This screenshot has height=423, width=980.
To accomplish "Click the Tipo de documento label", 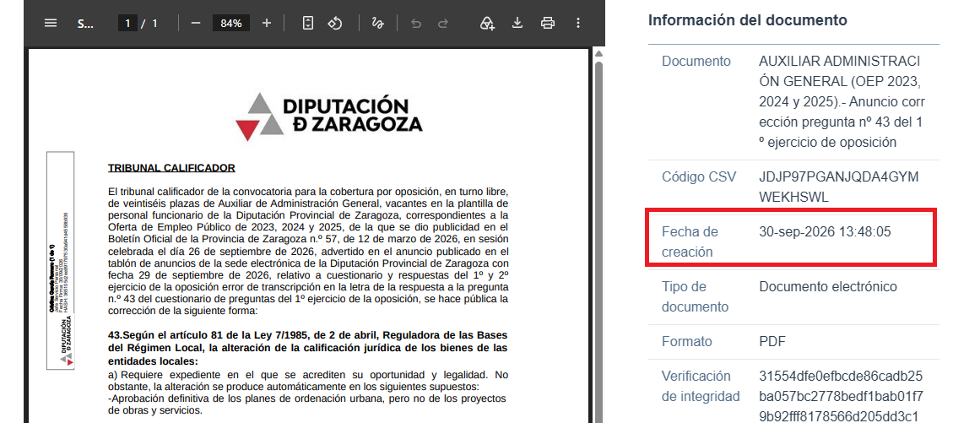I will [695, 297].
